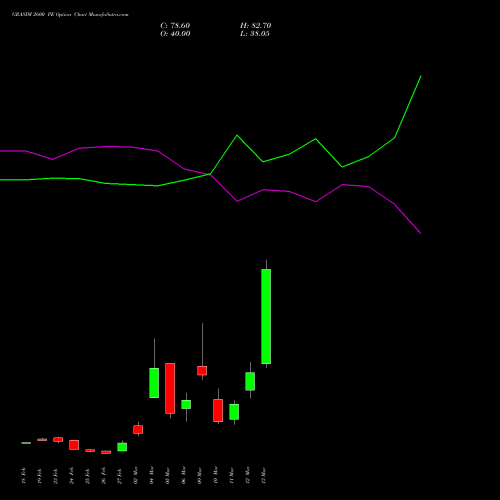Click the large red candle above 05 Mar
This screenshot has width=500, height=500.
(x=170, y=388)
